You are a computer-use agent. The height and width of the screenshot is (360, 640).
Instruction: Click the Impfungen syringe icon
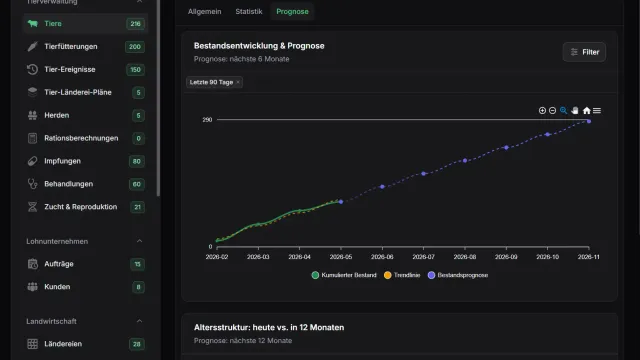(x=32, y=161)
